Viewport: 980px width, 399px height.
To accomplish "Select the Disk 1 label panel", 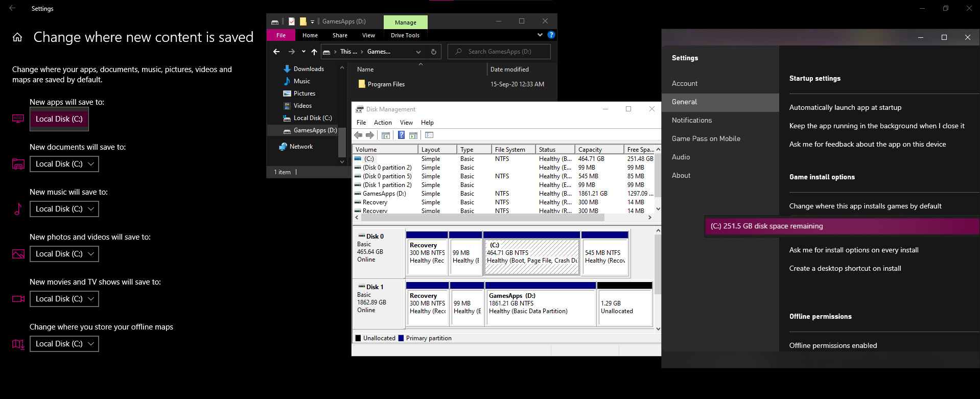I will pyautogui.click(x=379, y=303).
